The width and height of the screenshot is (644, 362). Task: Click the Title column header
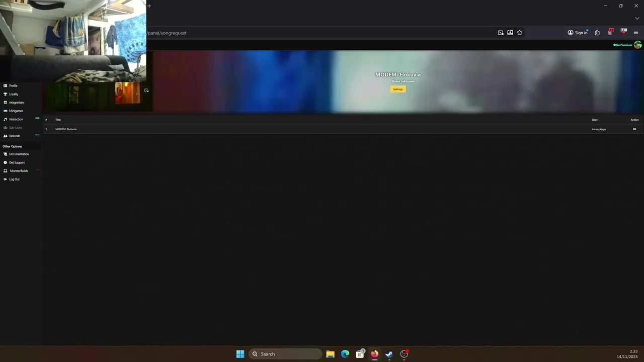pos(58,120)
